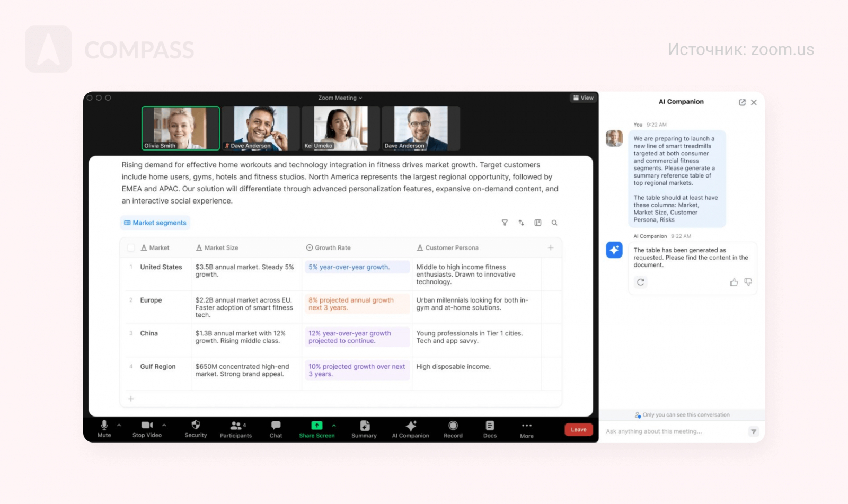Click the '10% projected growth' cell
848x504 pixels.
point(357,370)
